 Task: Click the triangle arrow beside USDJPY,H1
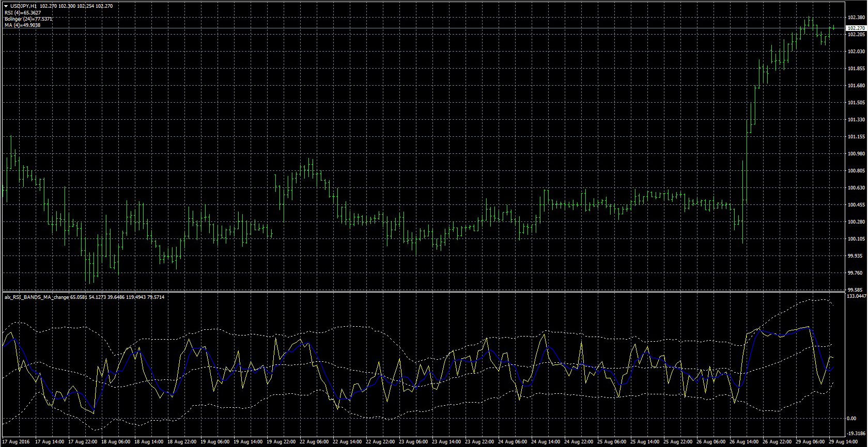[5, 6]
